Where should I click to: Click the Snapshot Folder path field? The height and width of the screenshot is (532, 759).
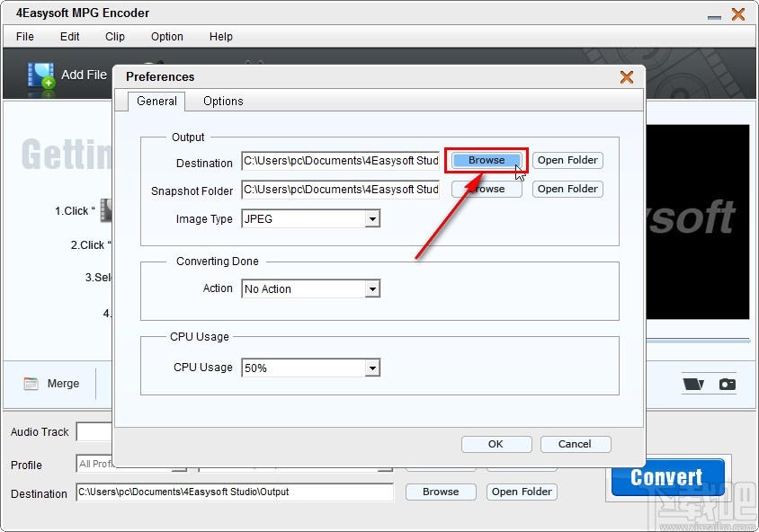(340, 190)
